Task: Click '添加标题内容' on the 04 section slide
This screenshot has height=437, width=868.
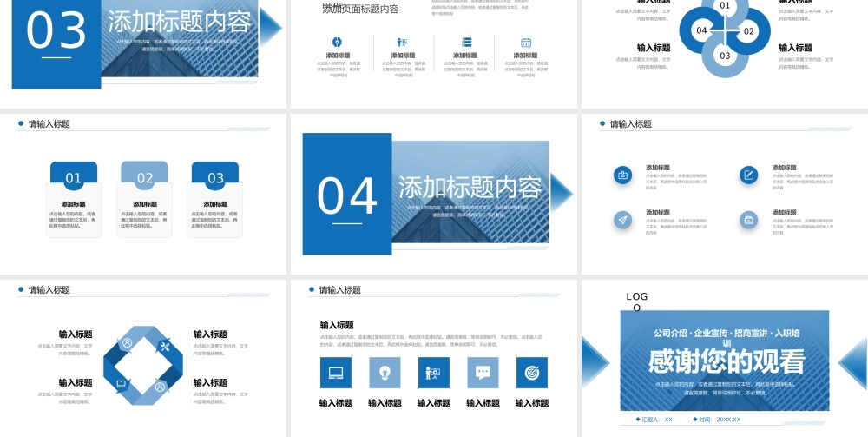Action: pos(470,188)
